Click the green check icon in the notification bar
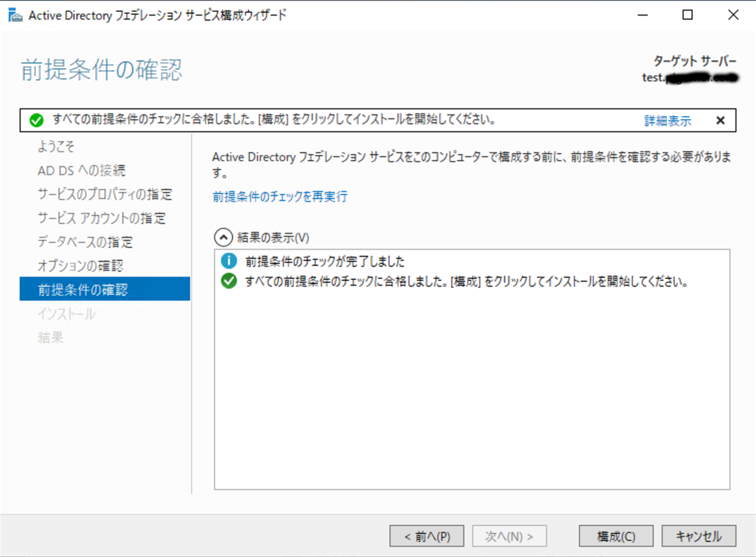This screenshot has width=756, height=557. tap(35, 120)
